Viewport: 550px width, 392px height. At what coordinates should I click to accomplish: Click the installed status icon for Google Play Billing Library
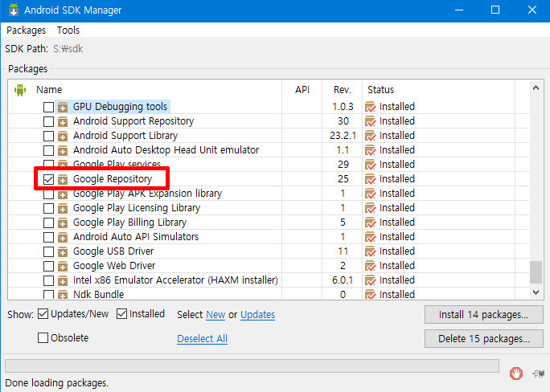(x=371, y=223)
